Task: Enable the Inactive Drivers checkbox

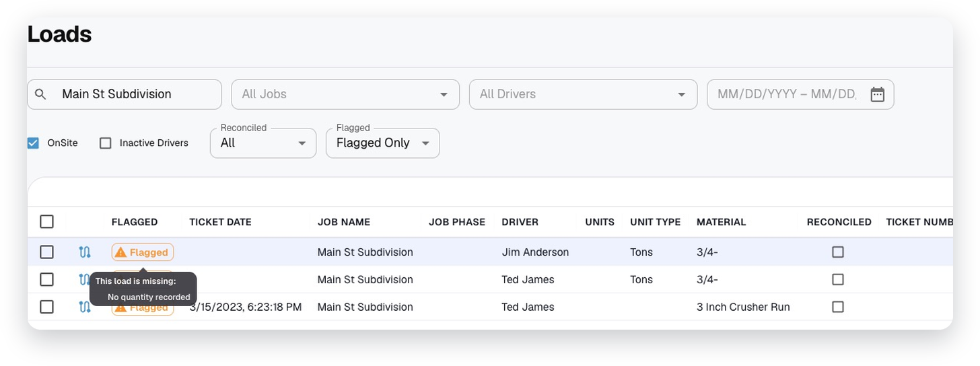Action: pos(105,143)
